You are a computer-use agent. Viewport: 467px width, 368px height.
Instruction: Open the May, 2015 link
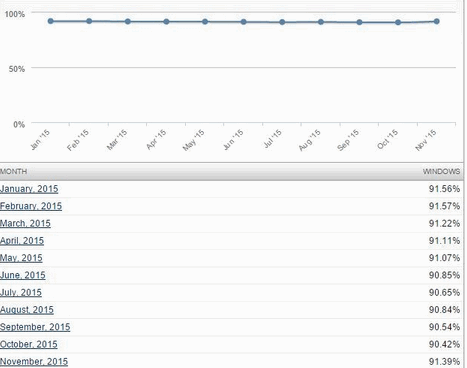pyautogui.click(x=21, y=258)
